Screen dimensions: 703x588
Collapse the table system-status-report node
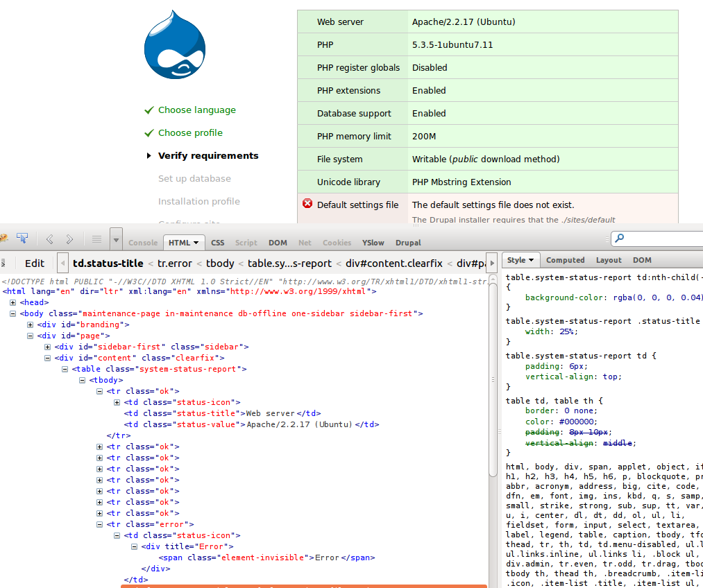tap(65, 369)
